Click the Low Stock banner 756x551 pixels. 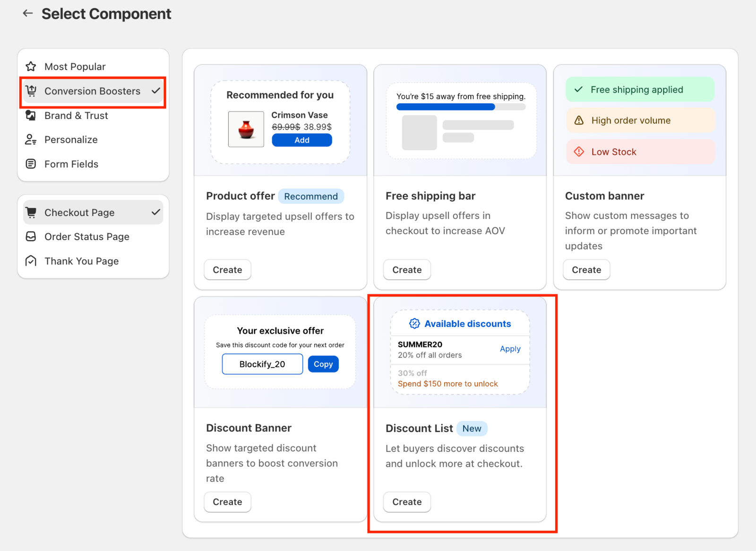[640, 152]
